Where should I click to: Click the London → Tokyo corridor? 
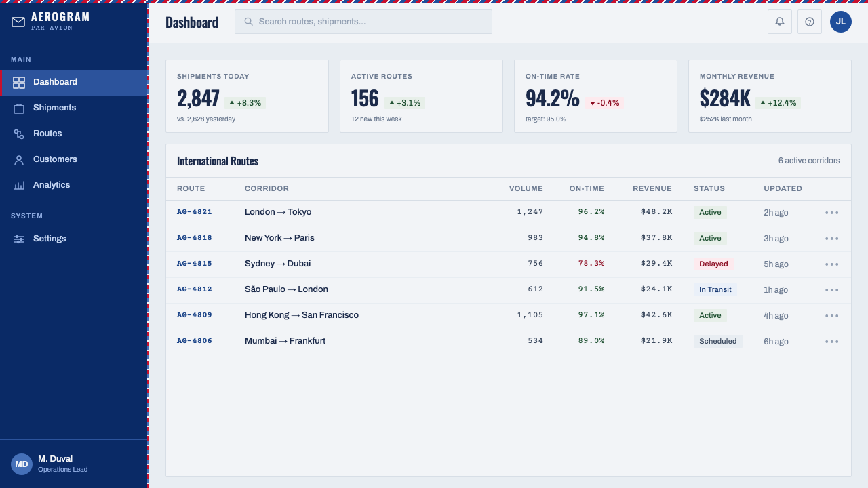coord(278,212)
